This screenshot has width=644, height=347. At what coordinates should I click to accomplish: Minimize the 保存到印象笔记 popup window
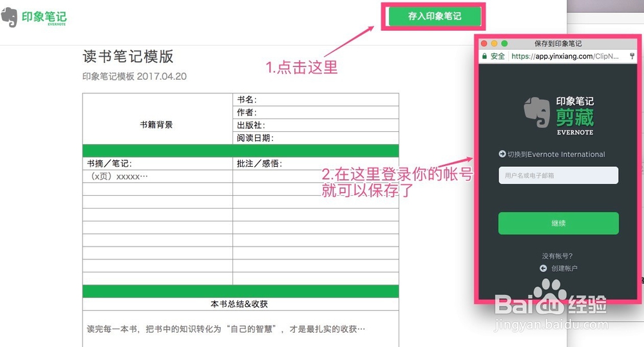[494, 44]
